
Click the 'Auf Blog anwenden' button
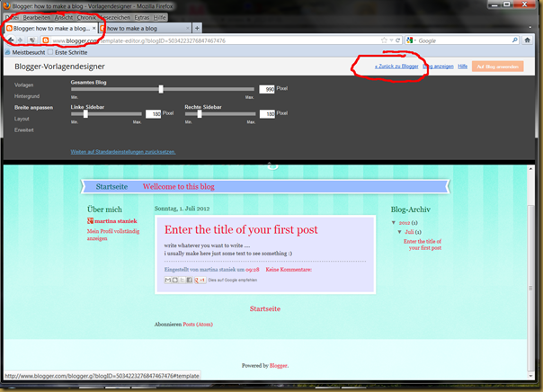[498, 67]
